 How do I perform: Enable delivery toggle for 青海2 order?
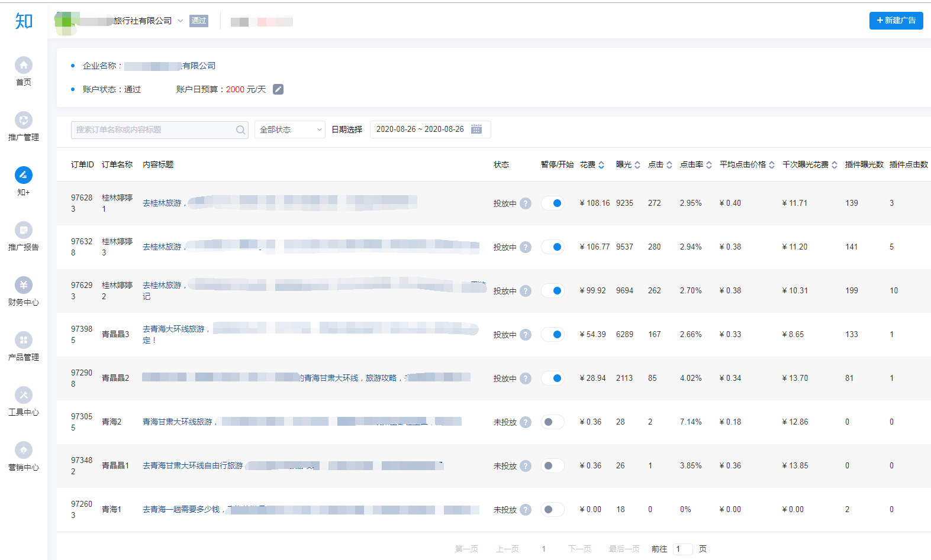pos(553,422)
